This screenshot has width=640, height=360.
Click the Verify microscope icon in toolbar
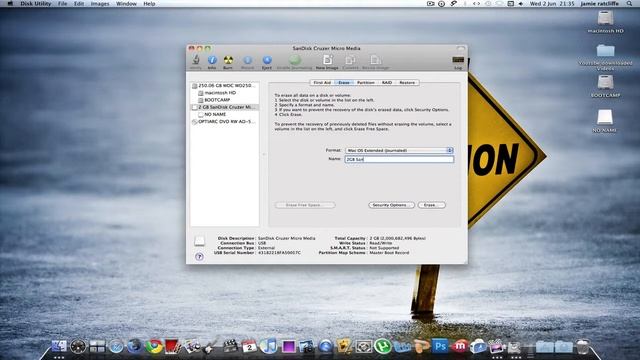tap(196, 60)
